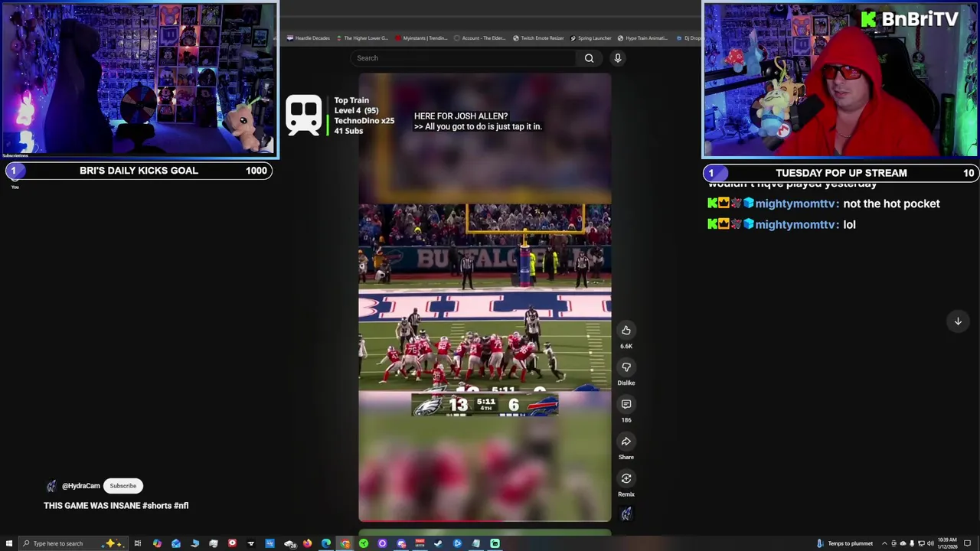980x551 pixels.
Task: Activate voice search microphone icon
Action: point(618,58)
